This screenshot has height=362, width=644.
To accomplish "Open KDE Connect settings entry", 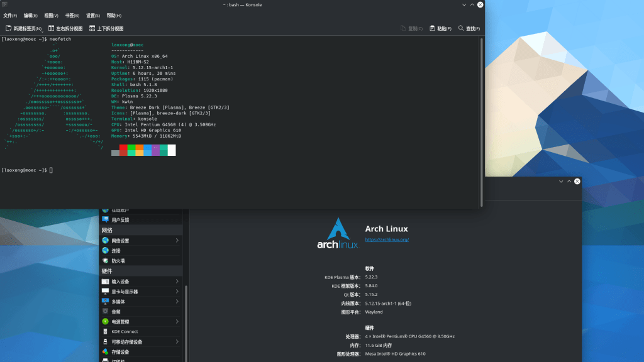I will tap(125, 332).
